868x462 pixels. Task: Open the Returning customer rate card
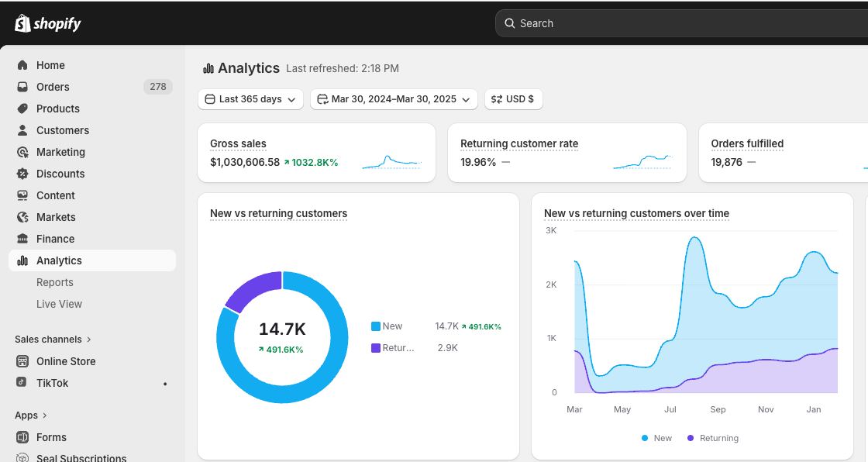567,153
